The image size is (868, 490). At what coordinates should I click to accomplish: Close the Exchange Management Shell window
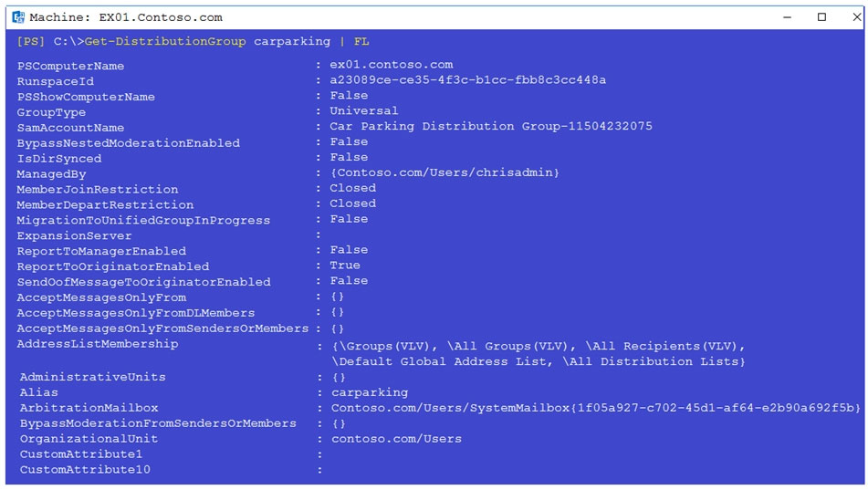[x=856, y=17]
